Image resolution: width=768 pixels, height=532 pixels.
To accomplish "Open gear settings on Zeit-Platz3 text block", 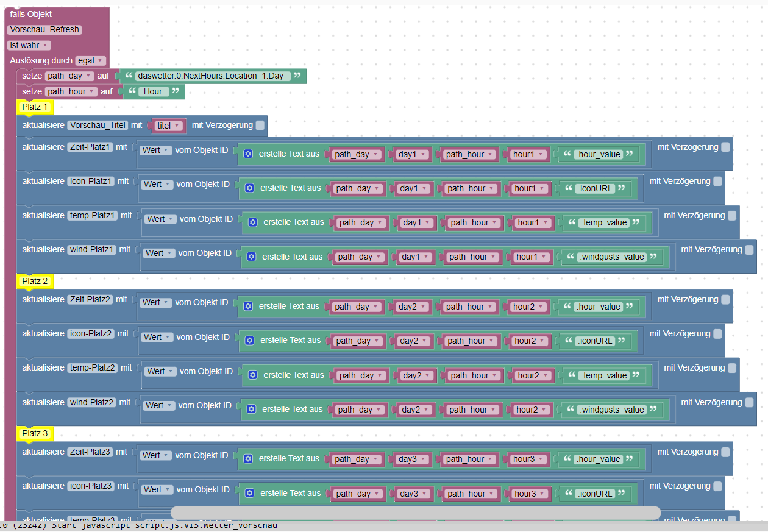I will 248,459.
